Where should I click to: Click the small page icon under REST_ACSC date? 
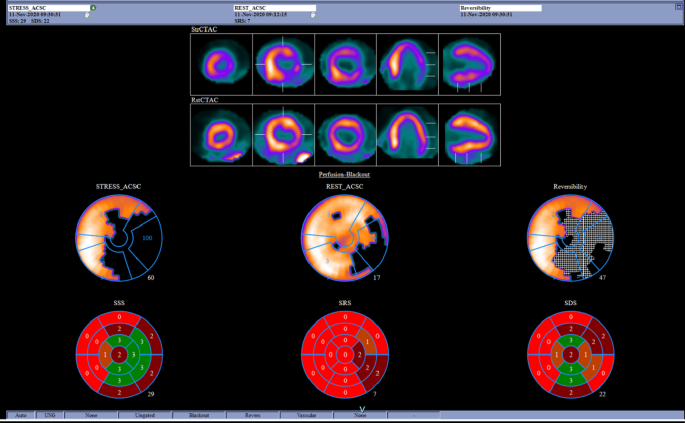313,15
